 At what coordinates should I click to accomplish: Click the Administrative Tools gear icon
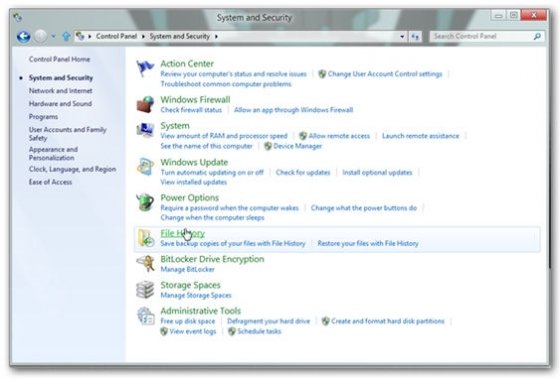point(146,316)
